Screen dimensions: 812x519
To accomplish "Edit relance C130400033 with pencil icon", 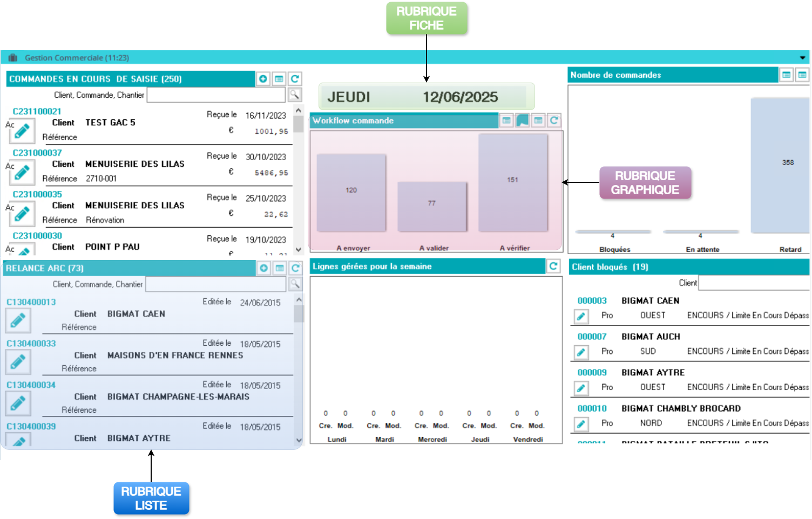I will (x=18, y=362).
